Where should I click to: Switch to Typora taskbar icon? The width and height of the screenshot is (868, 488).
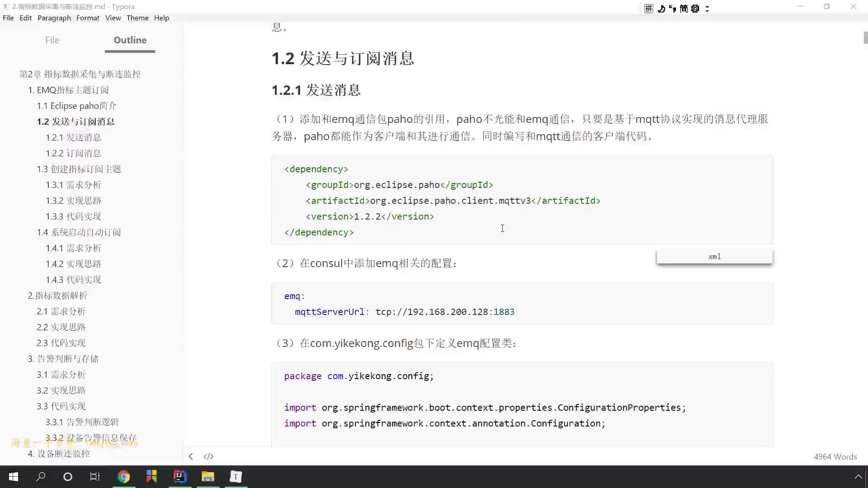236,477
